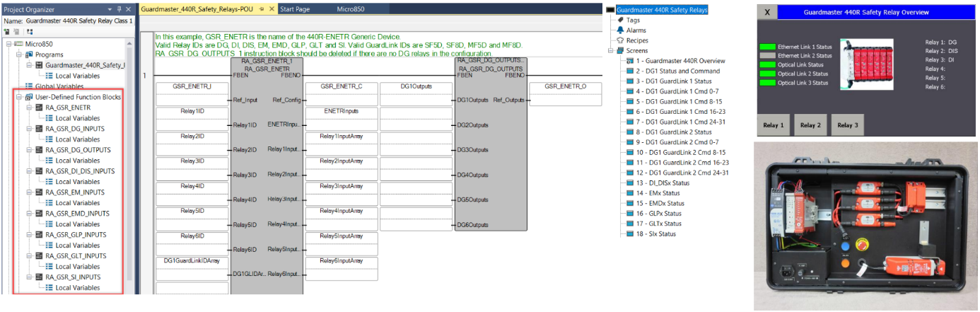Click the RA_GSR_DI_DIS_INPUTS function block icon
Screen dimensions: 980x312
(x=39, y=171)
